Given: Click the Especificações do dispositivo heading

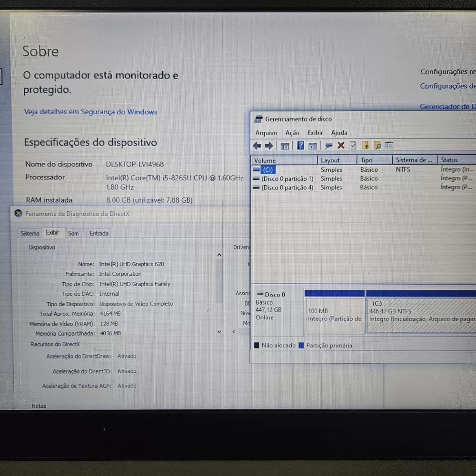Looking at the screenshot, I should click(90, 142).
